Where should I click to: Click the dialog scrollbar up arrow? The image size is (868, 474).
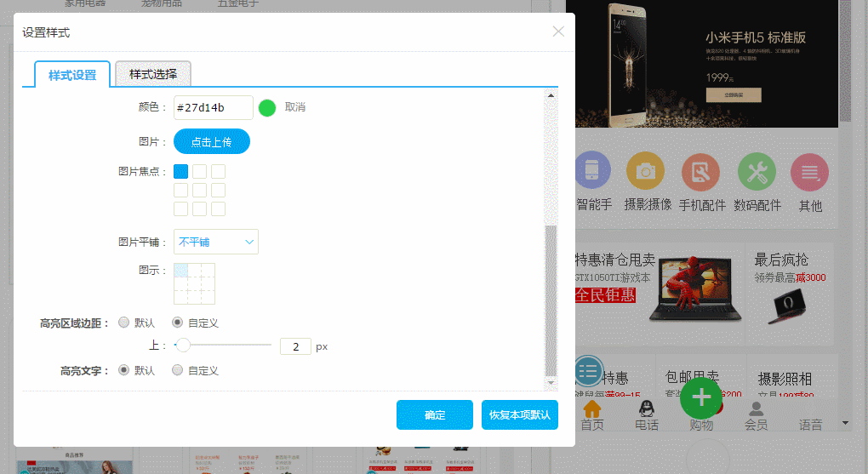click(x=551, y=95)
